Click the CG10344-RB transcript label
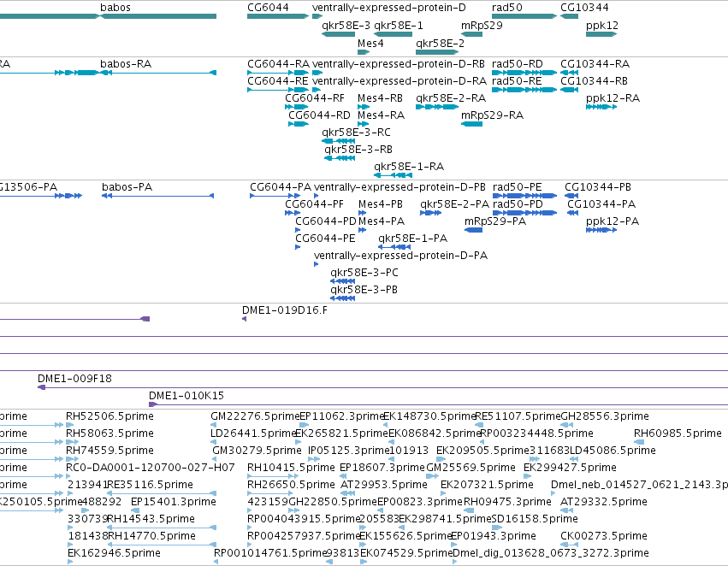This screenshot has height=566, width=728. coord(594,81)
